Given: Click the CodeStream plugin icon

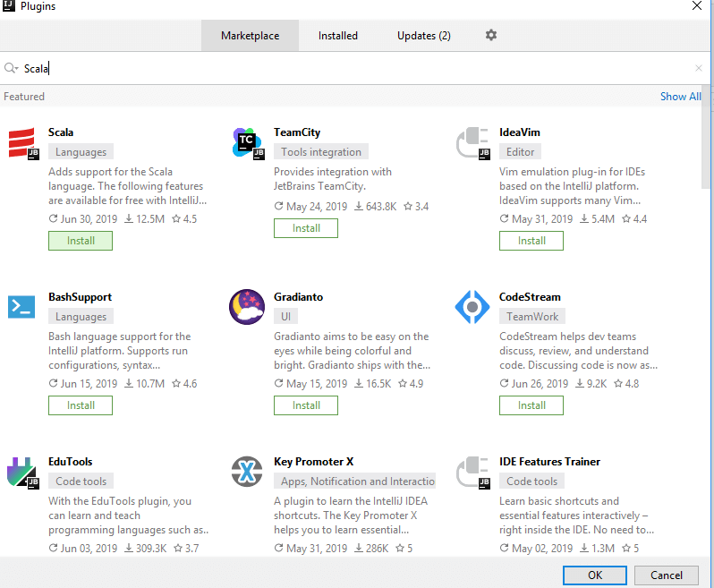Looking at the screenshot, I should point(472,307).
